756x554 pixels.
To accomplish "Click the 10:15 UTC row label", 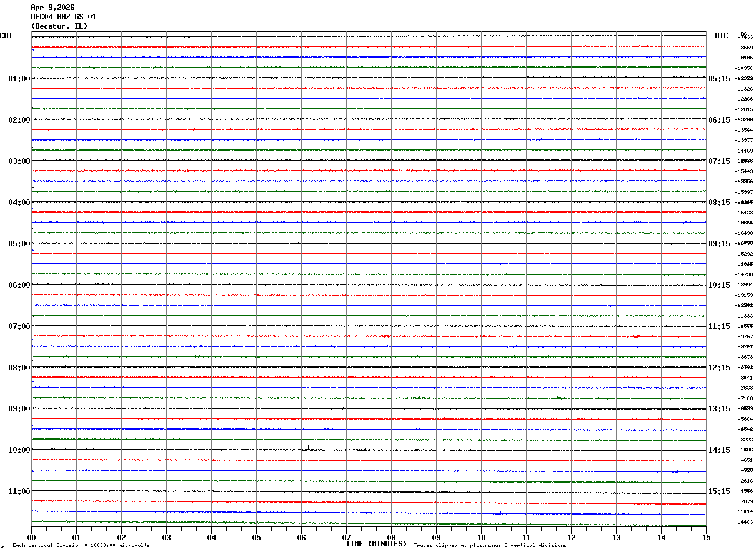I will (x=719, y=285).
